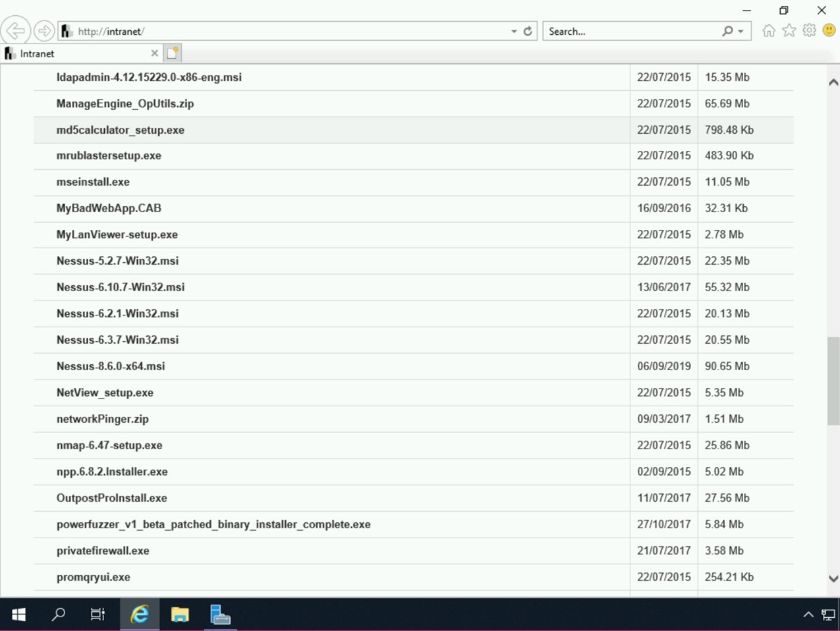Expand the address bar dropdown arrow

[514, 31]
